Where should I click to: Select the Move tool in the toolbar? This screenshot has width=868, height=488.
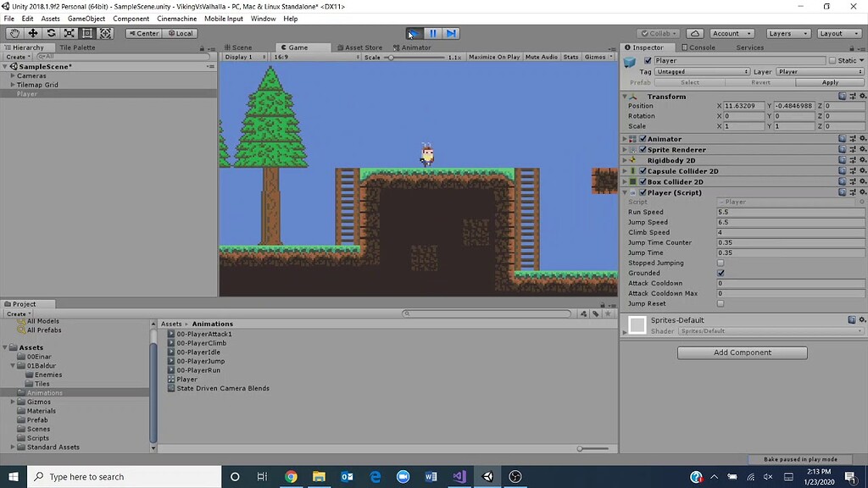pyautogui.click(x=31, y=34)
